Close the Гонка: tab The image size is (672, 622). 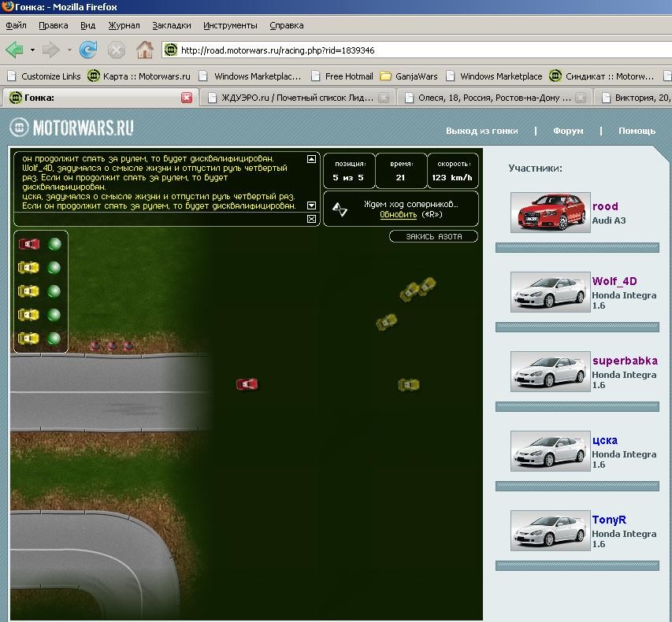click(187, 98)
